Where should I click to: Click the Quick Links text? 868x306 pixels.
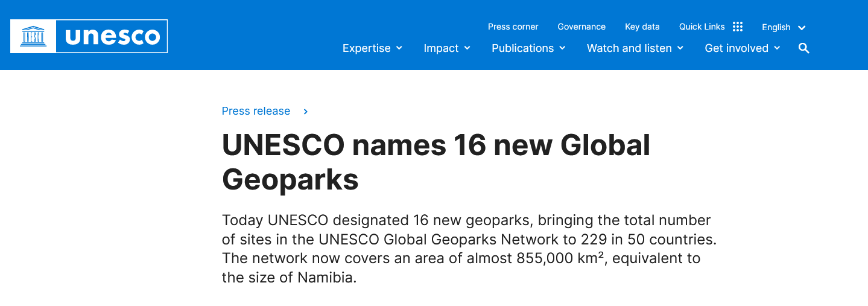tap(702, 27)
